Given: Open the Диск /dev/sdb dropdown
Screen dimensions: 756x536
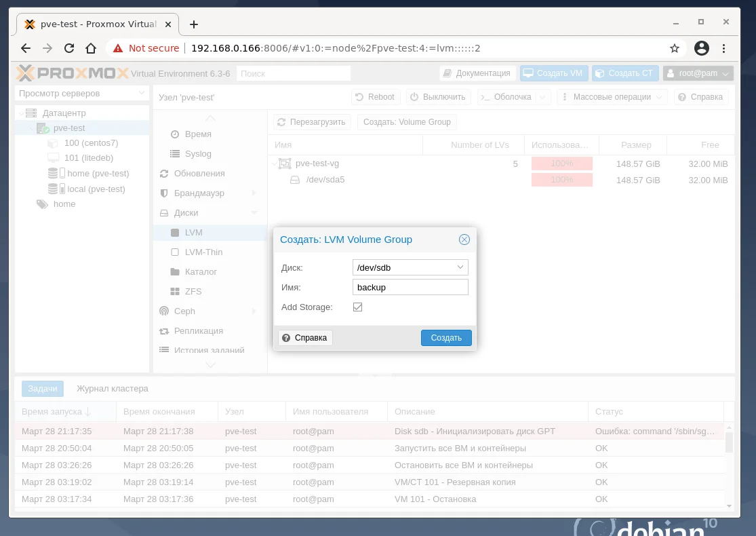Looking at the screenshot, I should 410,267.
